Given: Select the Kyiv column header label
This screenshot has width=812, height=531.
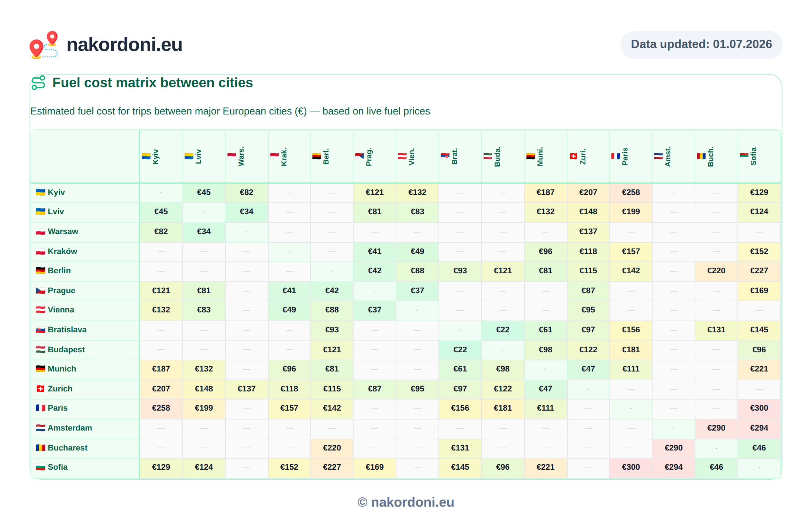Looking at the screenshot, I should (x=155, y=157).
